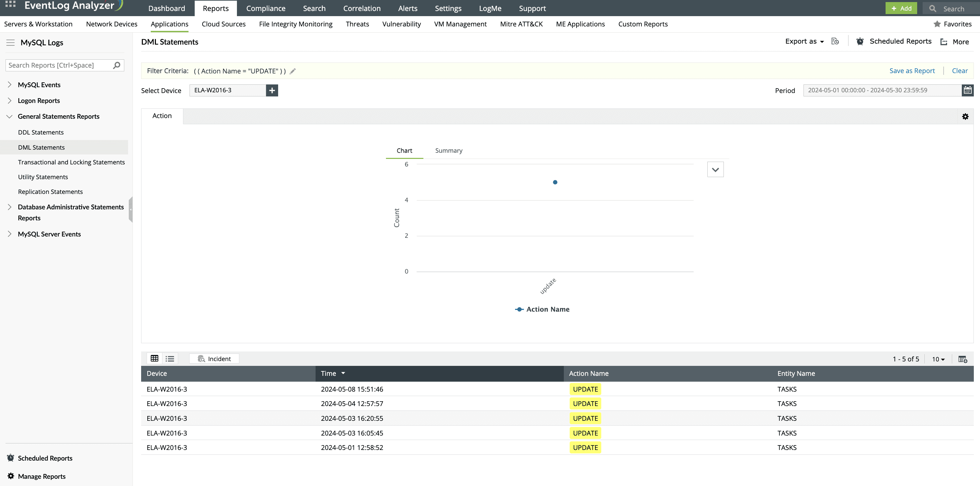Screen dimensions: 980x486
Task: Open chart settings gear icon
Action: tap(965, 116)
